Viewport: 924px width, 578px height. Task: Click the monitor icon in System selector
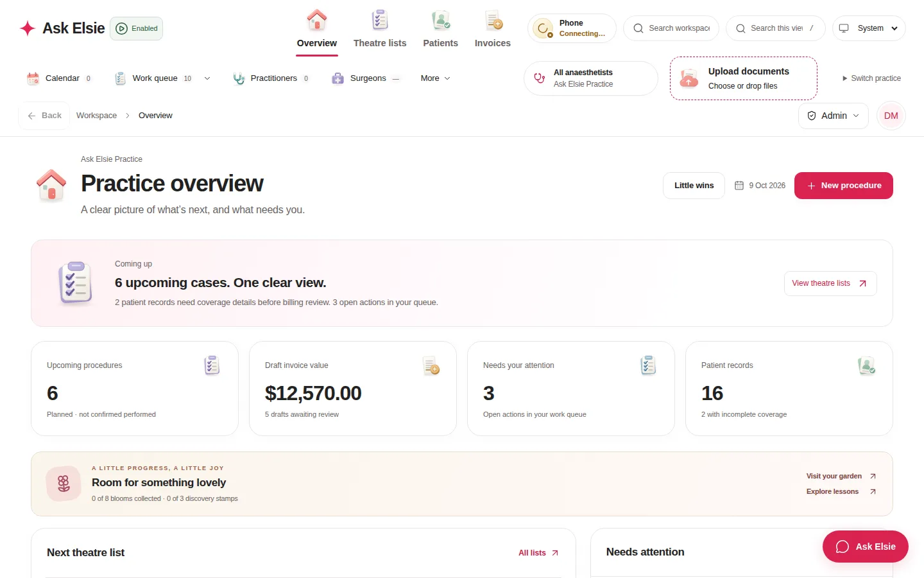click(844, 28)
